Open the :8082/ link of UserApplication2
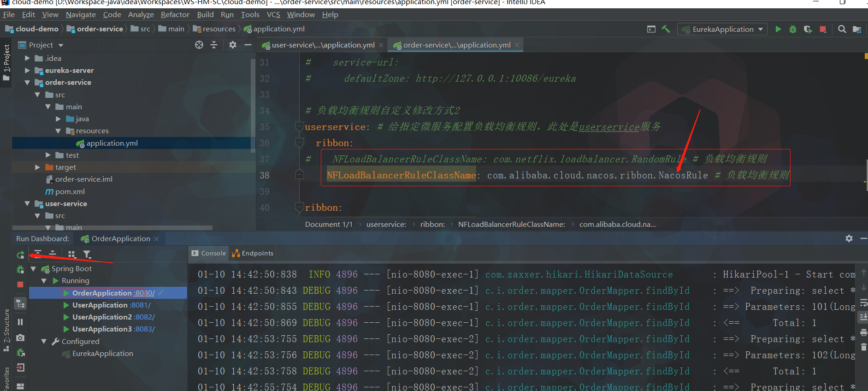 (144, 317)
